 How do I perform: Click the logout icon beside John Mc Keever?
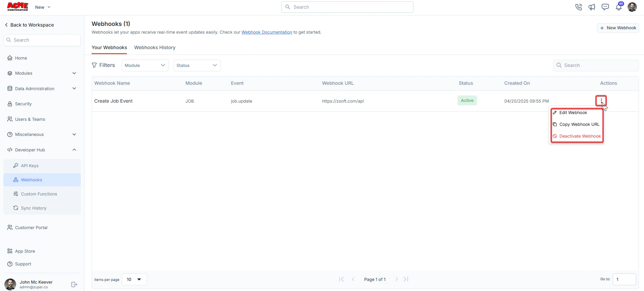(74, 285)
